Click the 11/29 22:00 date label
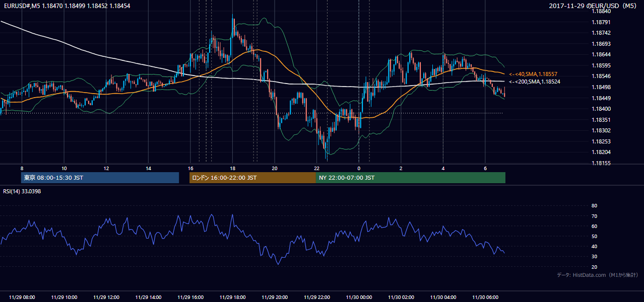This screenshot has width=644, height=302. pyautogui.click(x=316, y=297)
